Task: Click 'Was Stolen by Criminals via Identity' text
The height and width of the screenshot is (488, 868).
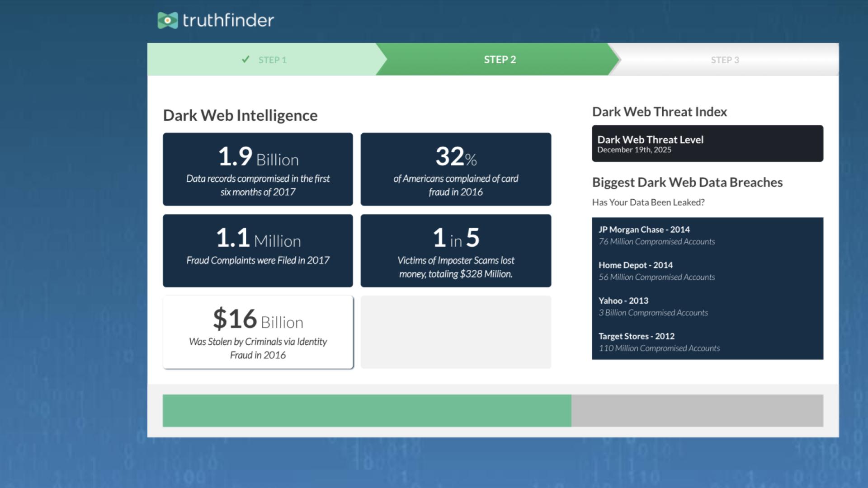Action: [258, 342]
